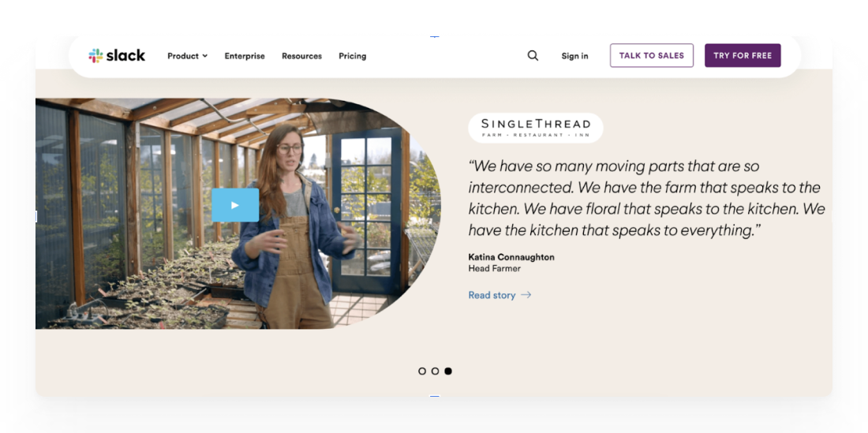Viewport: 868px width, 433px height.
Task: Click the Sign in link
Action: pyautogui.click(x=574, y=56)
